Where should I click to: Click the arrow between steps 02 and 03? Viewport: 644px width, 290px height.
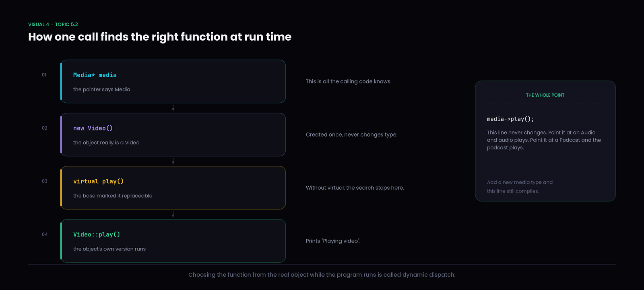173,161
